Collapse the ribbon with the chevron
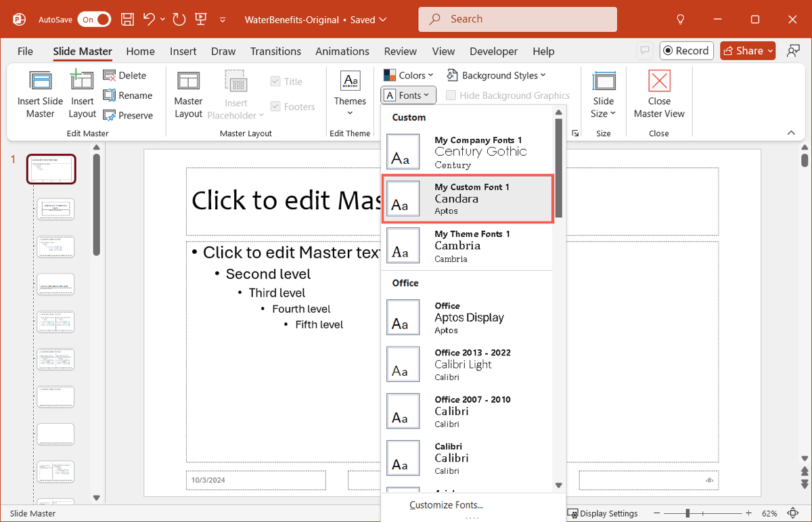 (791, 133)
